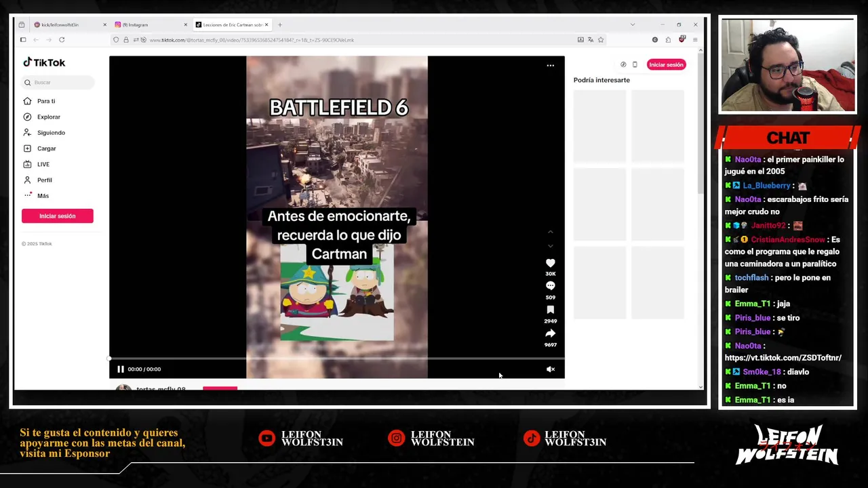Click the 00:00 / 00:00 time display

[144, 369]
